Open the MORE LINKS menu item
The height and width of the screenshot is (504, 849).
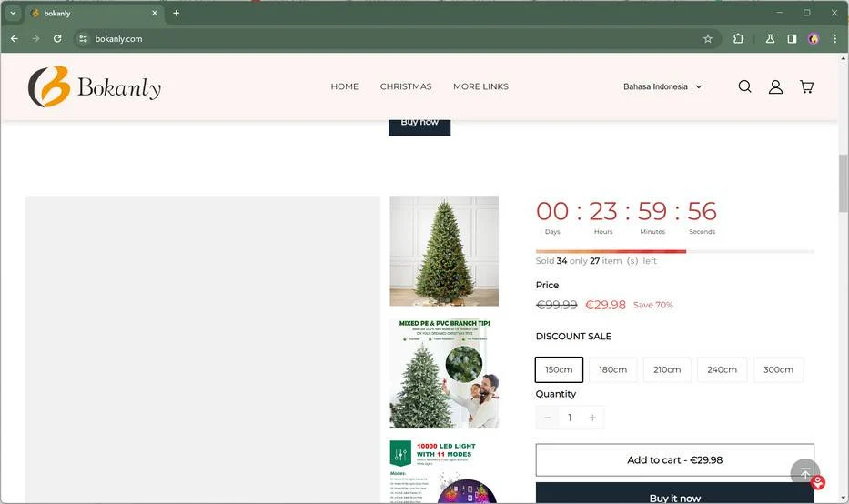(x=480, y=86)
